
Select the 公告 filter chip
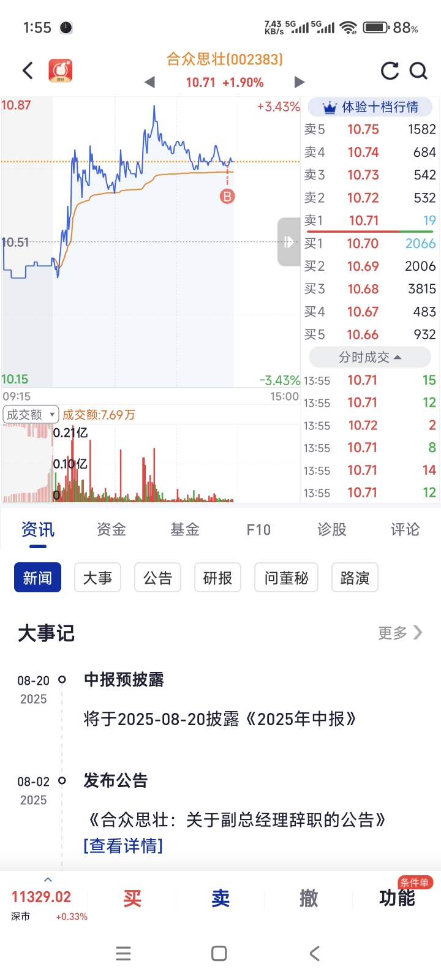[157, 578]
